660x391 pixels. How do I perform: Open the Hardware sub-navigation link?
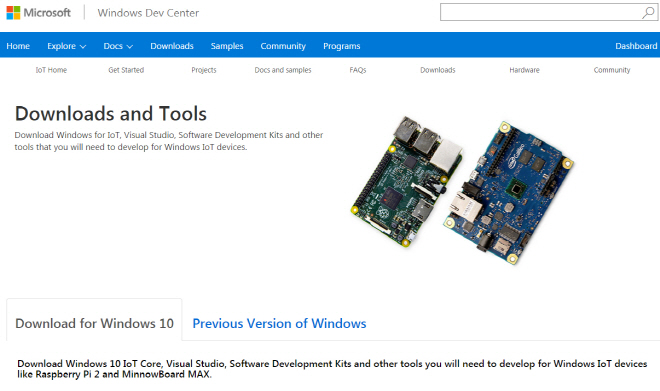(524, 70)
